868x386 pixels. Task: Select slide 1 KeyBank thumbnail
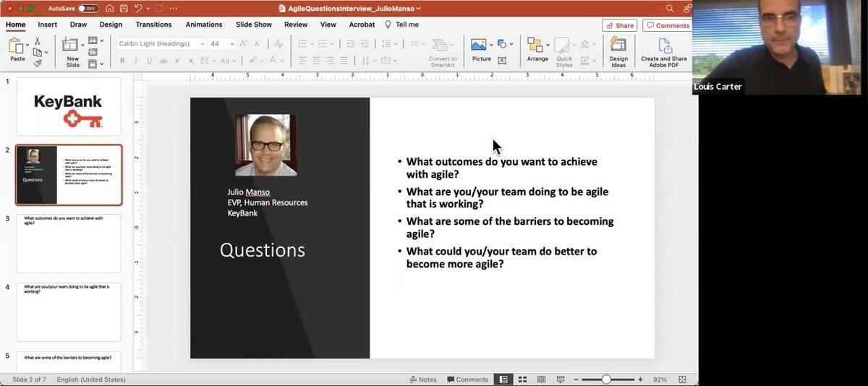69,107
